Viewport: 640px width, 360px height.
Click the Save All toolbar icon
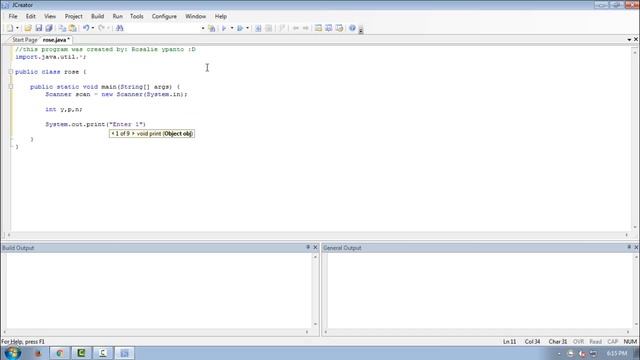(49, 28)
